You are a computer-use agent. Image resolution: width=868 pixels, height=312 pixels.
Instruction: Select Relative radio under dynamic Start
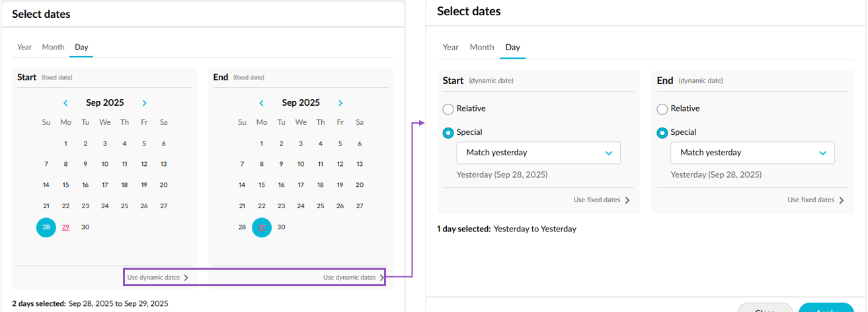448,109
